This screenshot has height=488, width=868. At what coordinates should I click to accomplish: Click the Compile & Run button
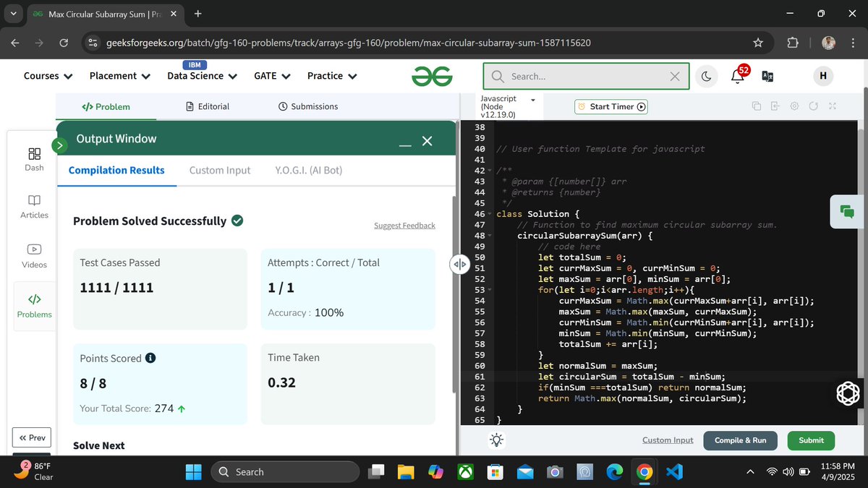coord(740,440)
